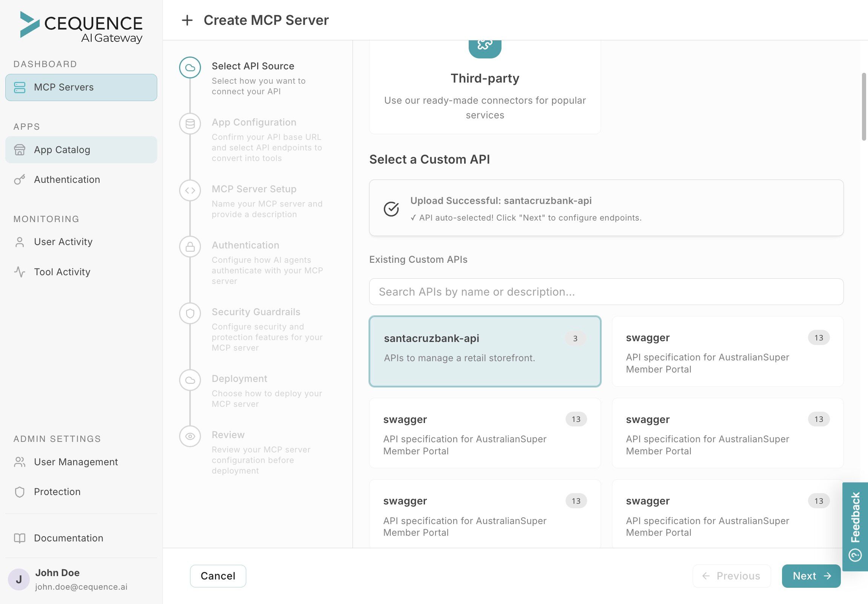The image size is (868, 604).
Task: Click the Third-party puzzle connector icon
Action: [x=485, y=46]
